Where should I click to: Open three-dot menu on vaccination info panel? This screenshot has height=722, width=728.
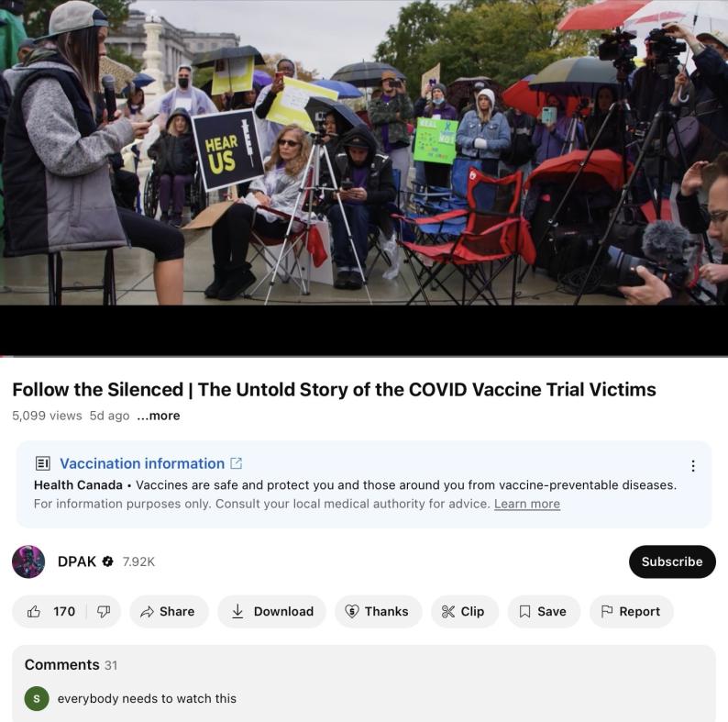(x=693, y=465)
